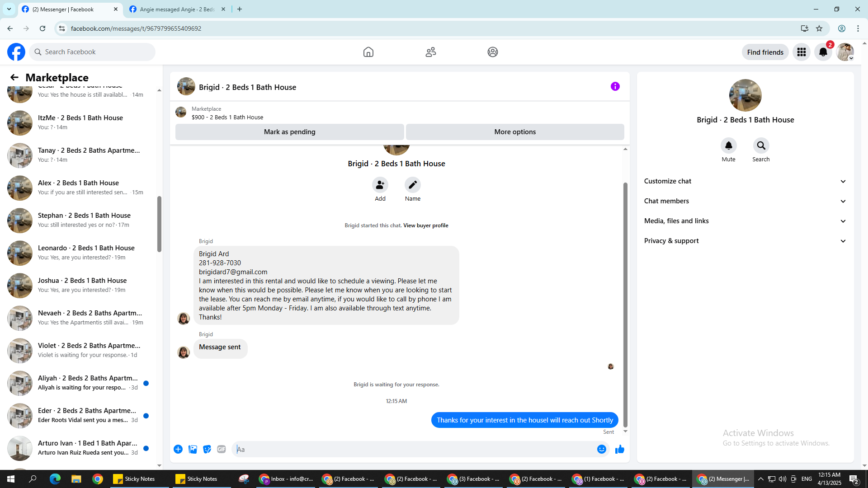
Task: Open the Groups icon in top navigation
Action: tap(493, 52)
